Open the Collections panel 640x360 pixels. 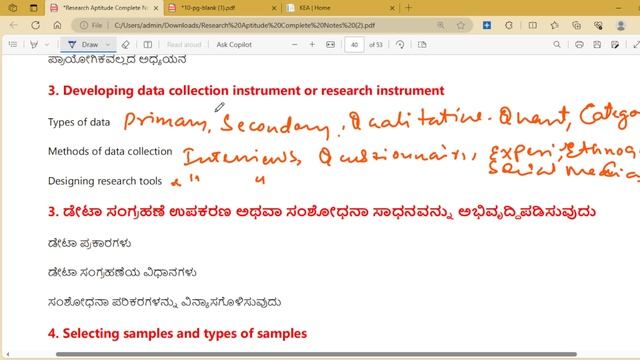(x=576, y=25)
